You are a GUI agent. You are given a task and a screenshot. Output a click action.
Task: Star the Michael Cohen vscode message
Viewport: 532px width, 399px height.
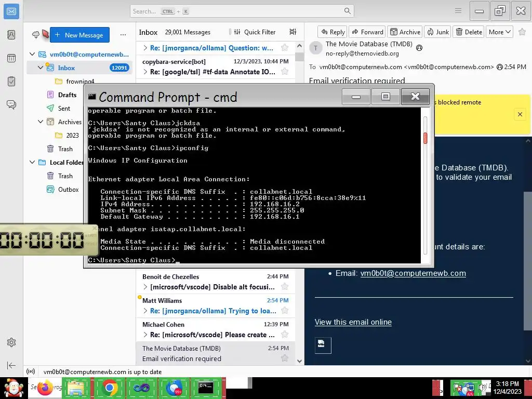pyautogui.click(x=285, y=335)
